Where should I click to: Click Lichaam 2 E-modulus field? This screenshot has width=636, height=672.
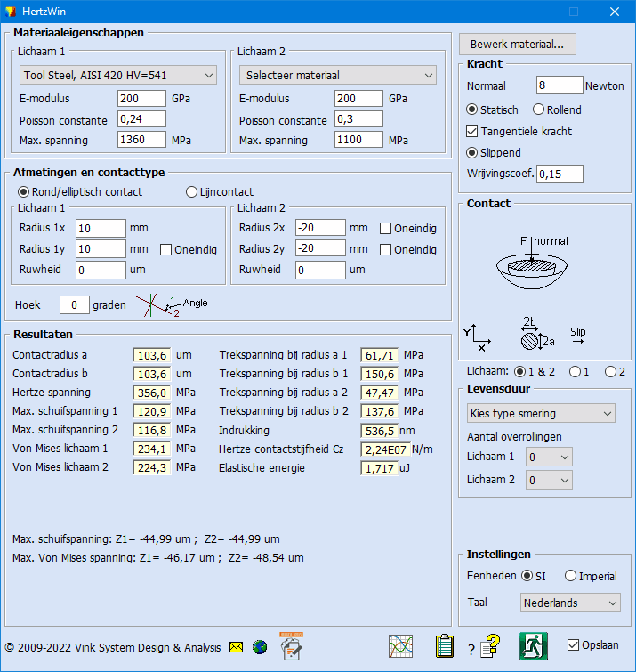coord(358,98)
